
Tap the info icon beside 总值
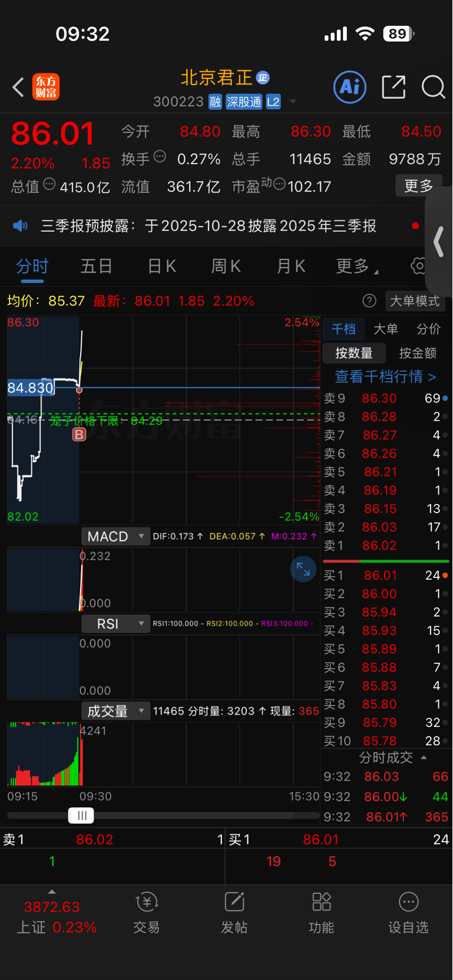(x=49, y=184)
